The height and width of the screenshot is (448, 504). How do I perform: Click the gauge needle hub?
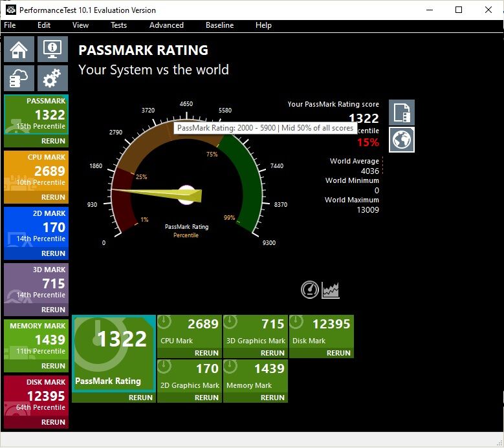click(186, 195)
